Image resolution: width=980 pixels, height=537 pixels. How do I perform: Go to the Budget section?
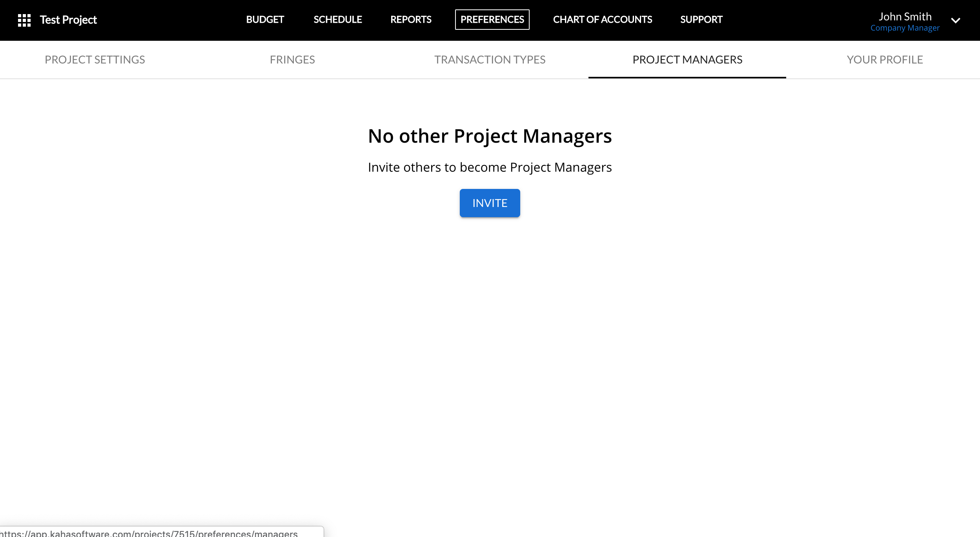265,20
